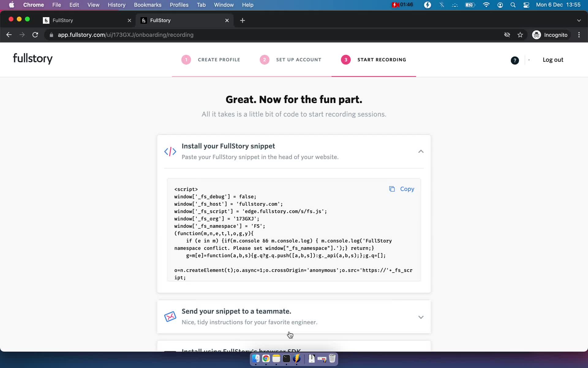This screenshot has height=368, width=588.
Task: Click the WiFi icon in menu bar
Action: pyautogui.click(x=486, y=5)
